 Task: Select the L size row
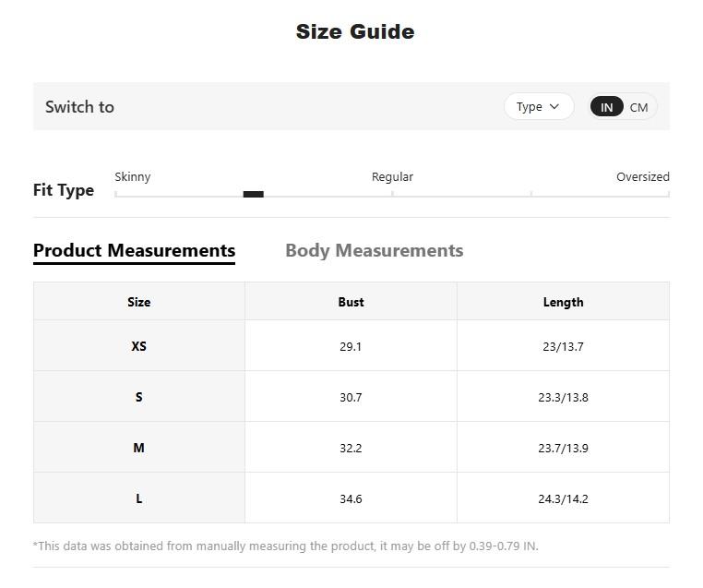click(x=138, y=498)
